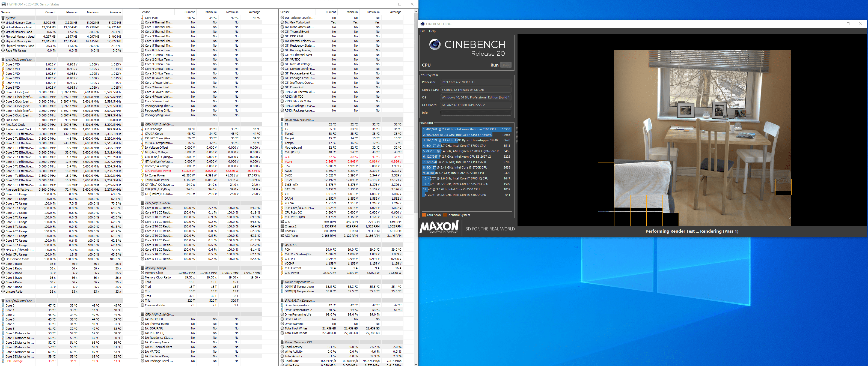Click the Your Score orange swatch

pos(424,215)
